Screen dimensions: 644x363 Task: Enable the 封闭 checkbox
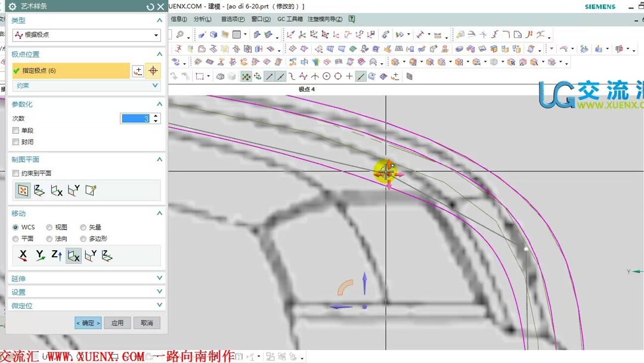[x=16, y=141]
